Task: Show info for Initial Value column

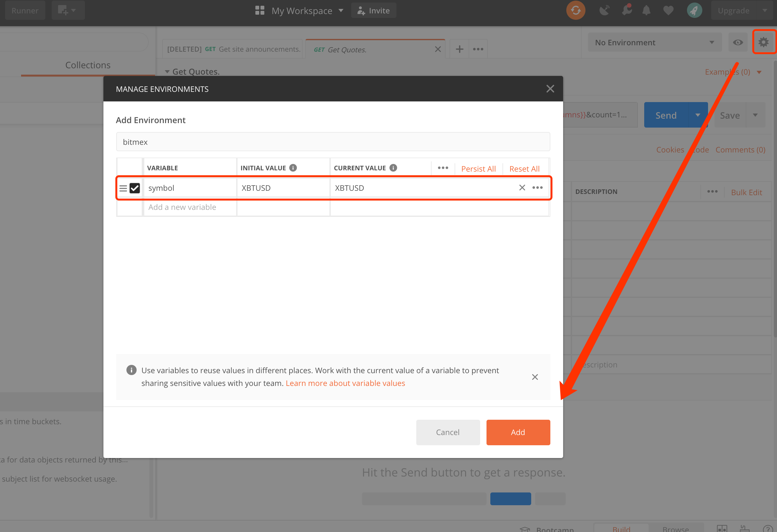Action: 293,168
